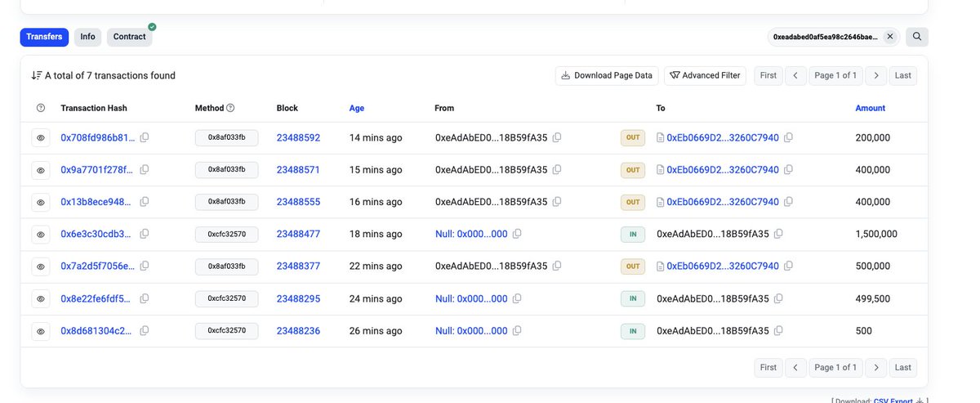Copy From address in block 23488571 row
Image resolution: width=980 pixels, height=403 pixels.
[x=557, y=169]
